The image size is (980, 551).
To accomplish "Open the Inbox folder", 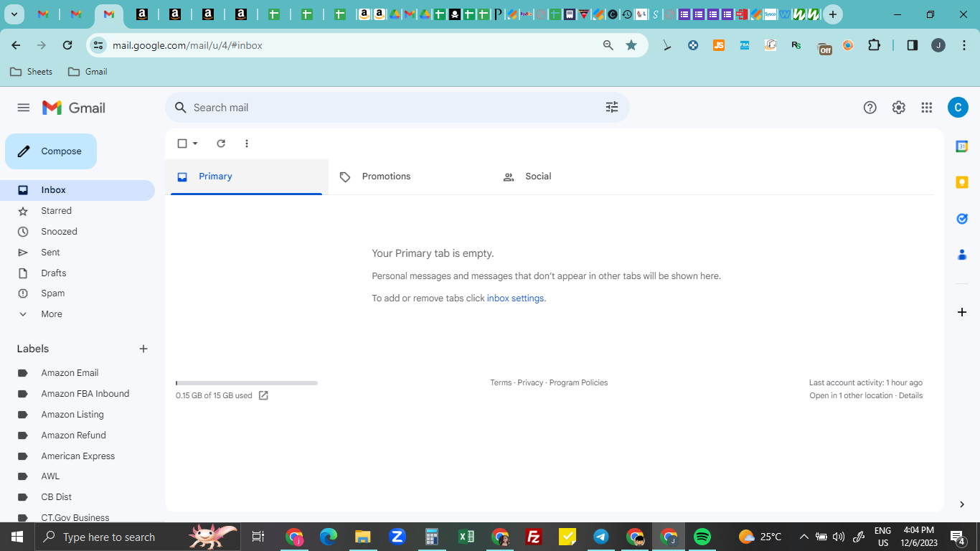I will click(x=77, y=190).
